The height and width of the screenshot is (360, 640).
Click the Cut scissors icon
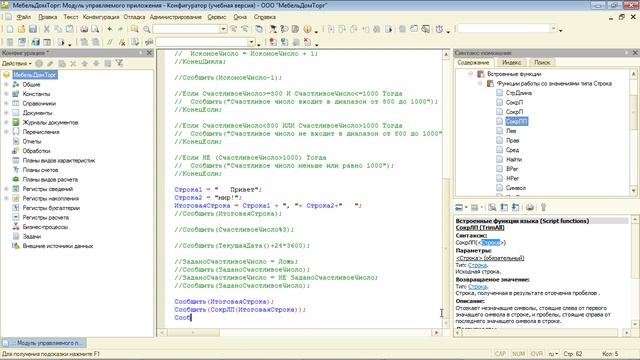point(47,29)
